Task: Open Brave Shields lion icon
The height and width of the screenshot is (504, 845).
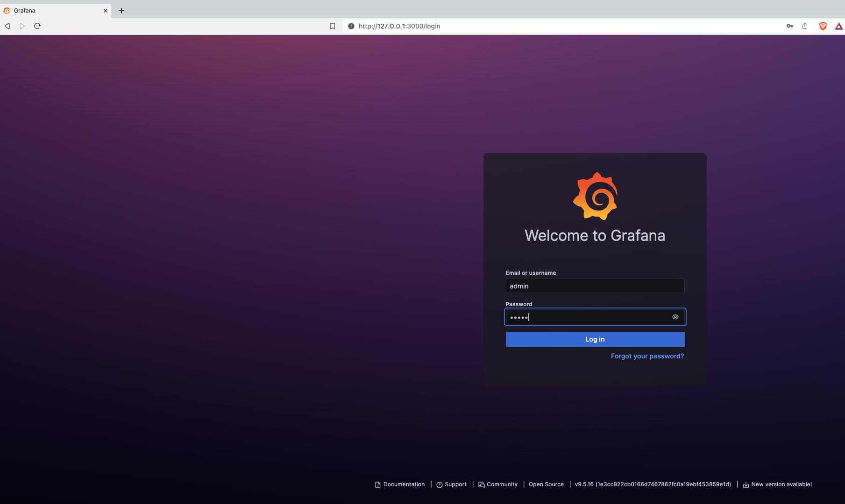Action: point(823,26)
